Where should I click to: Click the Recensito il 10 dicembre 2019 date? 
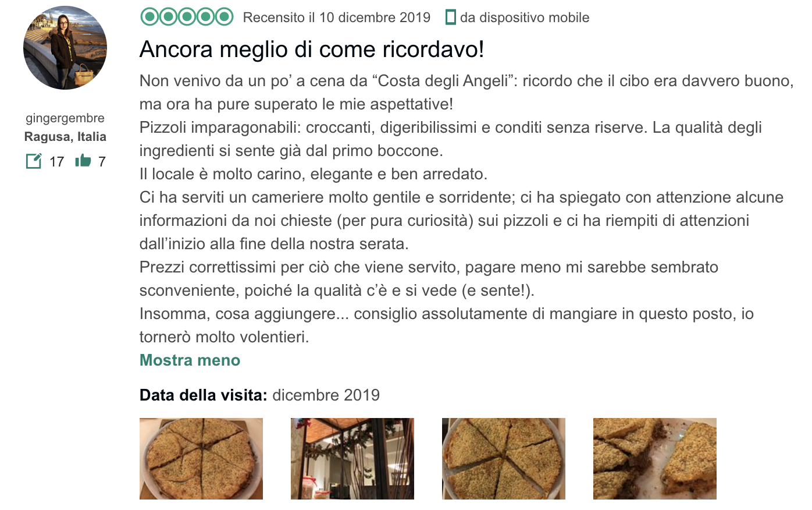(337, 17)
